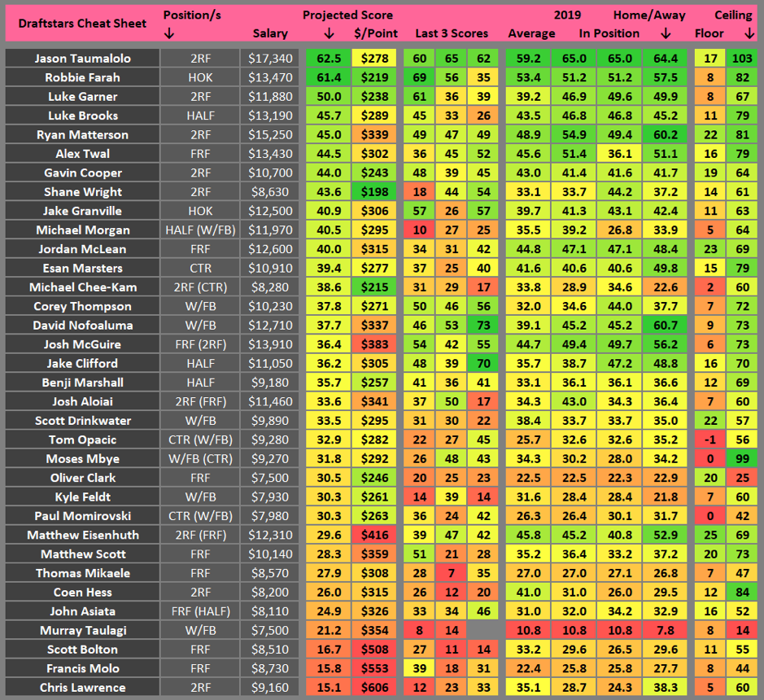This screenshot has width=764, height=700.
Task: Select the Shane Wright name cell
Action: click(x=82, y=192)
